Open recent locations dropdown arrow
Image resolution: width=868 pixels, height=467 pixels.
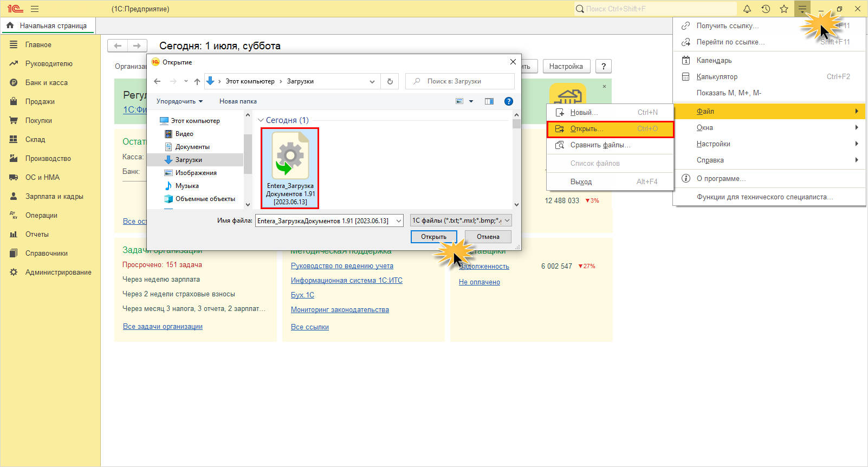(186, 81)
